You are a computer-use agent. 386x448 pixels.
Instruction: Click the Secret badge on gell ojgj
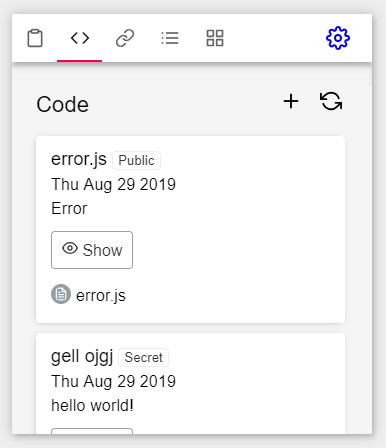pos(143,357)
